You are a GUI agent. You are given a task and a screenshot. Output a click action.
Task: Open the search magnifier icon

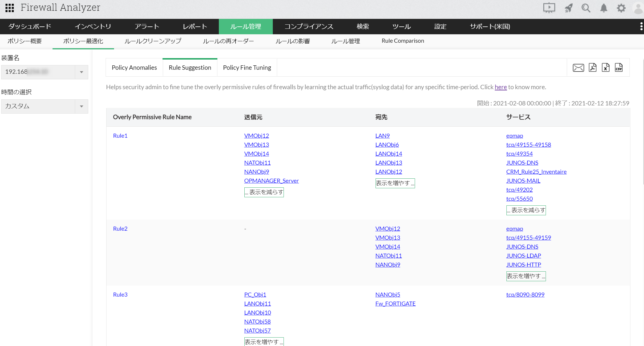click(586, 8)
